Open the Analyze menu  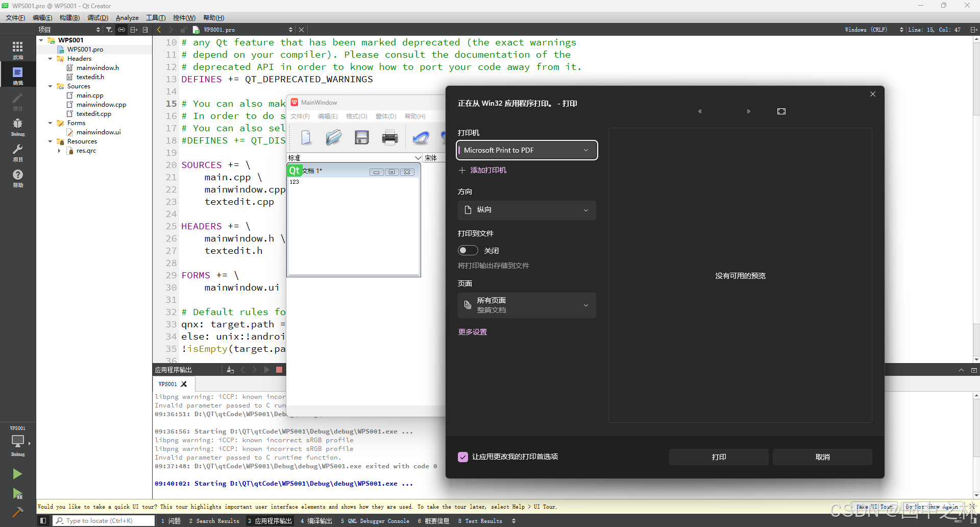[127, 18]
